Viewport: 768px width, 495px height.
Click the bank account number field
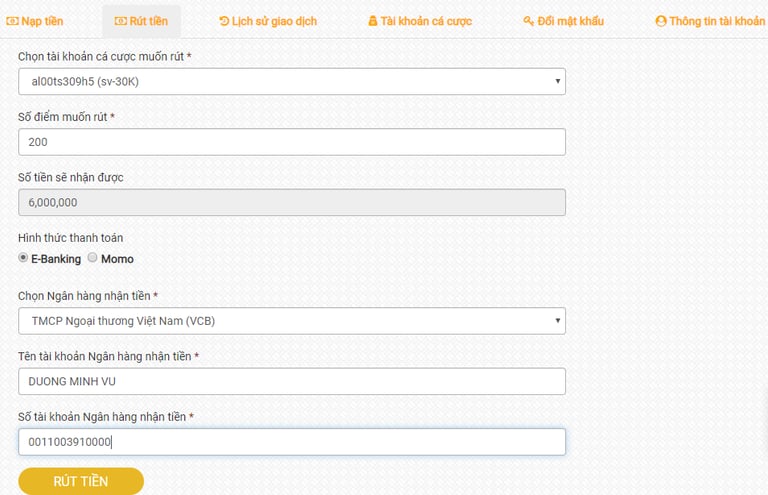(291, 442)
